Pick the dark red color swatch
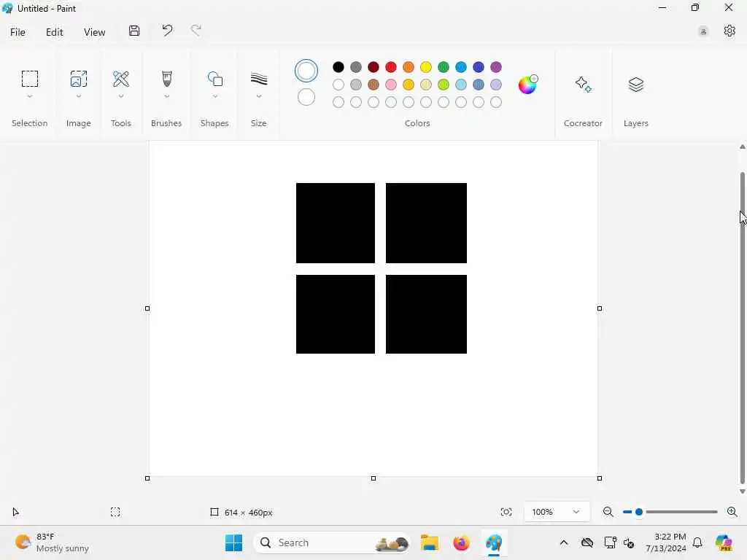This screenshot has height=560, width=747. tap(373, 67)
